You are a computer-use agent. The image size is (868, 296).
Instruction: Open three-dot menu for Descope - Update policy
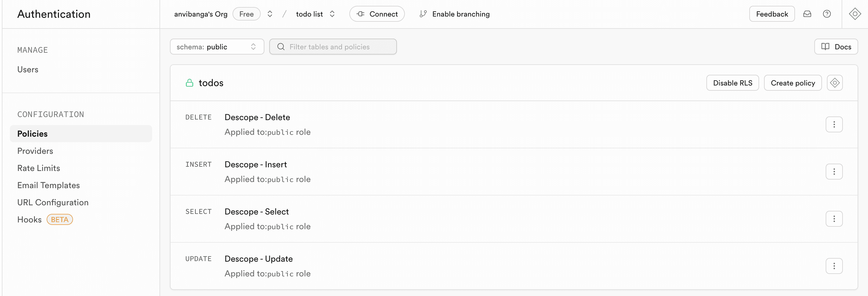coord(834,266)
